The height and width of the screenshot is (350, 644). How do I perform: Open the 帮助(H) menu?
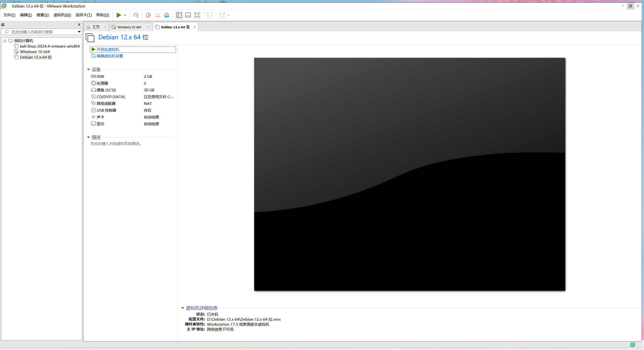tap(103, 15)
